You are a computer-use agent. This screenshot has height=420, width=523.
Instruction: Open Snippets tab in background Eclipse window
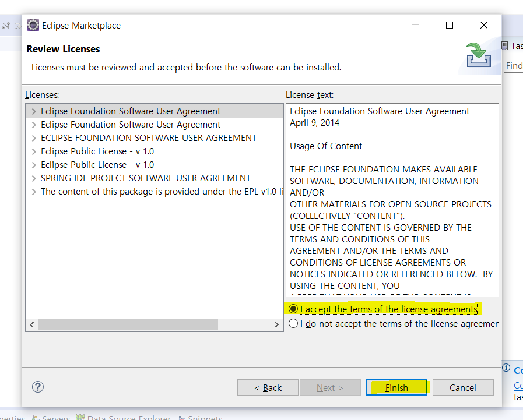(x=200, y=417)
